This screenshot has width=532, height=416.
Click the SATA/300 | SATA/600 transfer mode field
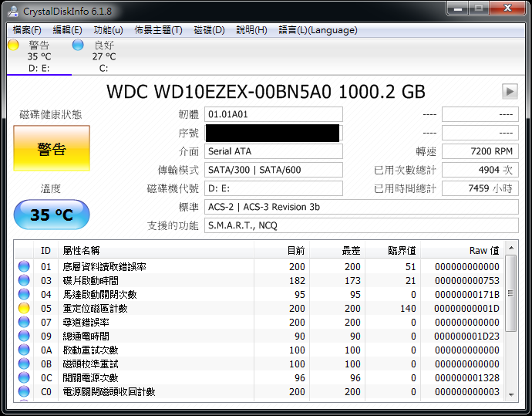[274, 170]
